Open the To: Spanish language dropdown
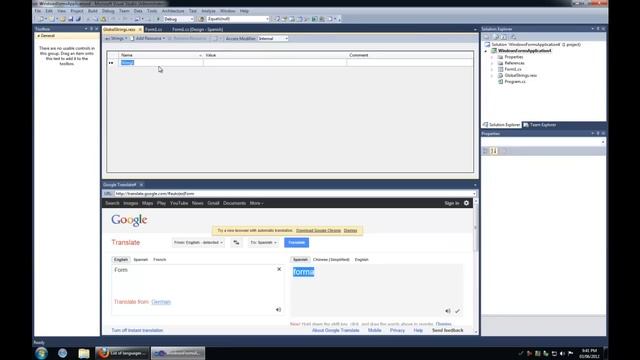This screenshot has width=640, height=360. coord(263,242)
